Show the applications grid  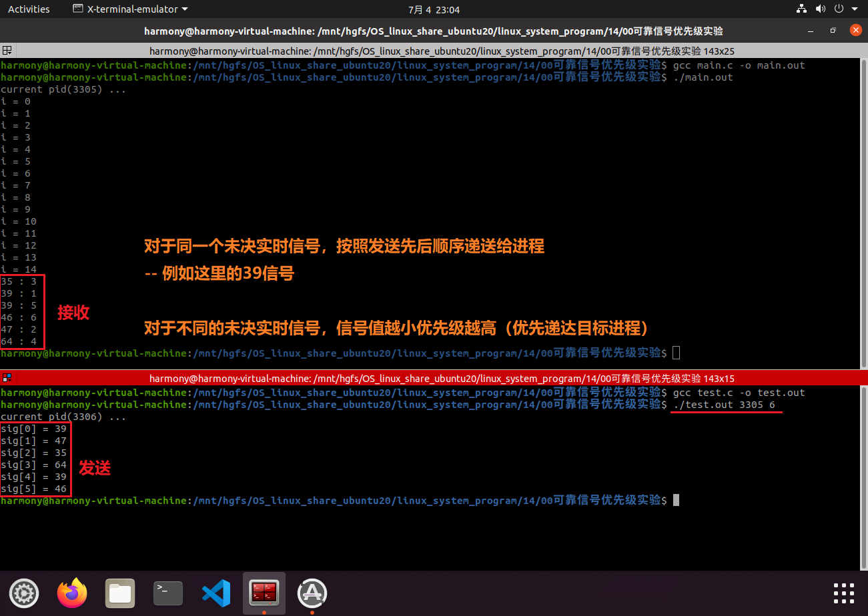pos(844,593)
